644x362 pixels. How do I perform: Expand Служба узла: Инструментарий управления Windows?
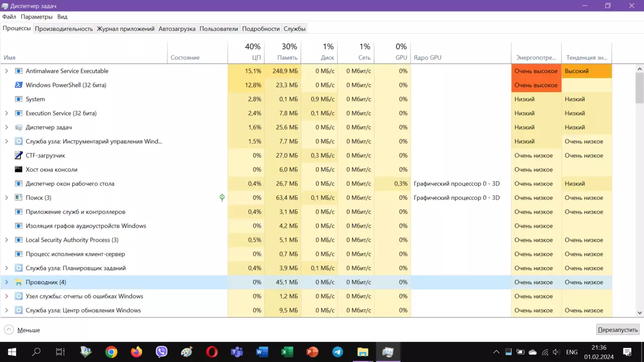click(x=7, y=141)
